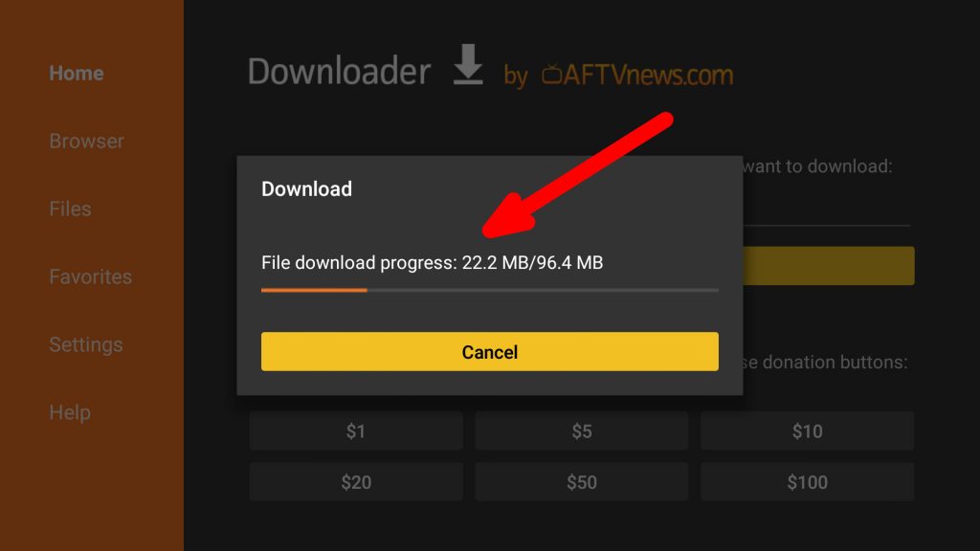Viewport: 980px width, 551px height.
Task: Click the AFTVnews TV logo icon
Action: point(552,75)
